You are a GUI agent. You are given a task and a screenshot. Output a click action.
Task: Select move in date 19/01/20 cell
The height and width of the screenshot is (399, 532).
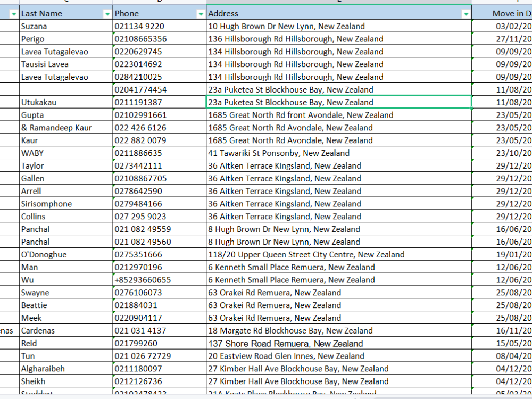click(502, 254)
